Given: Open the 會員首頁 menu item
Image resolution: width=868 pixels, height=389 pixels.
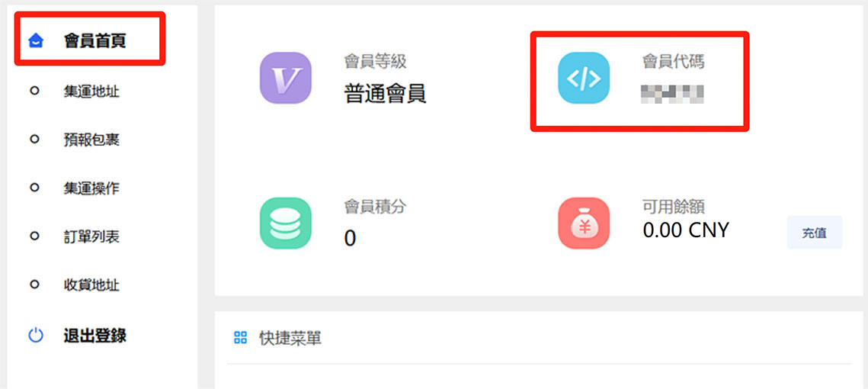Looking at the screenshot, I should click(94, 40).
